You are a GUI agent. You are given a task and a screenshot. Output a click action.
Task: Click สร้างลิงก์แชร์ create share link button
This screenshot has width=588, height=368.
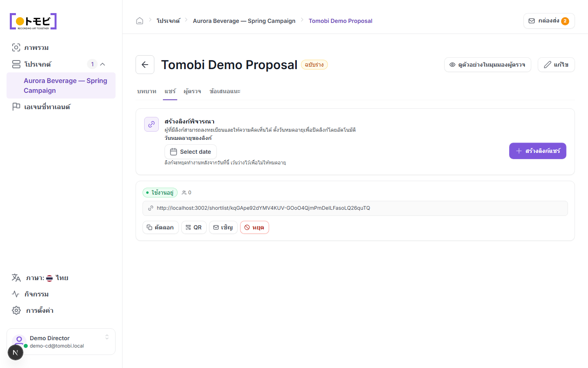point(538,151)
